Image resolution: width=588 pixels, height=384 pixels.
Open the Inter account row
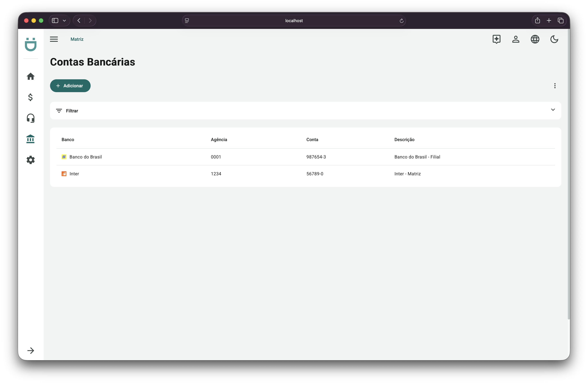tap(74, 174)
